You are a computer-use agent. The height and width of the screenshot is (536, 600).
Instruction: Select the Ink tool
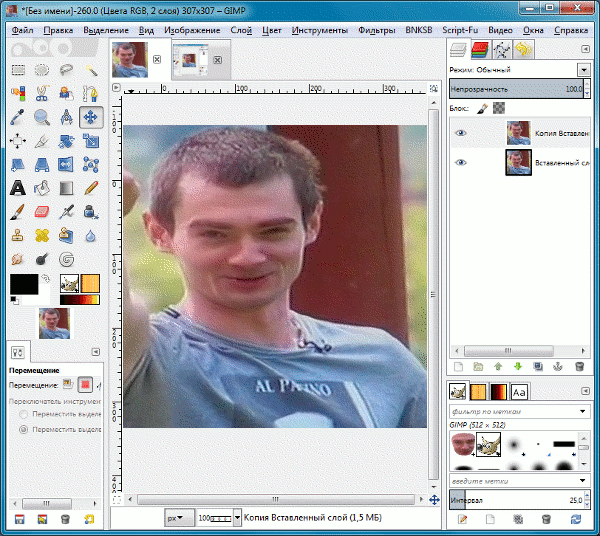point(91,212)
